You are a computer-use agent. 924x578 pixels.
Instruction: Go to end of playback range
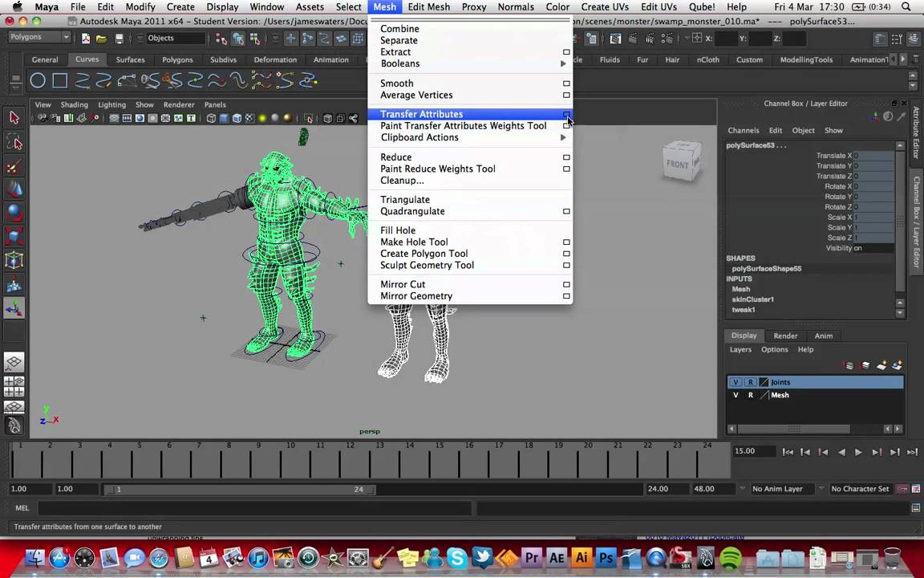912,453
